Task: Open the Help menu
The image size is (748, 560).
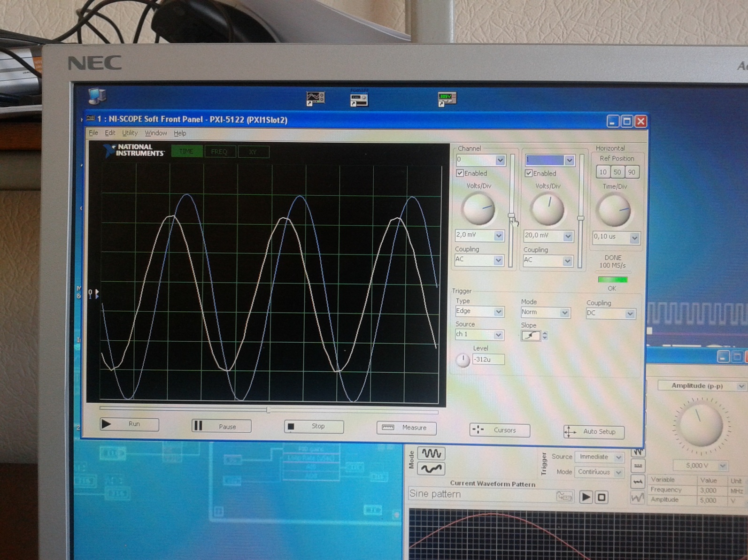Action: (x=180, y=133)
